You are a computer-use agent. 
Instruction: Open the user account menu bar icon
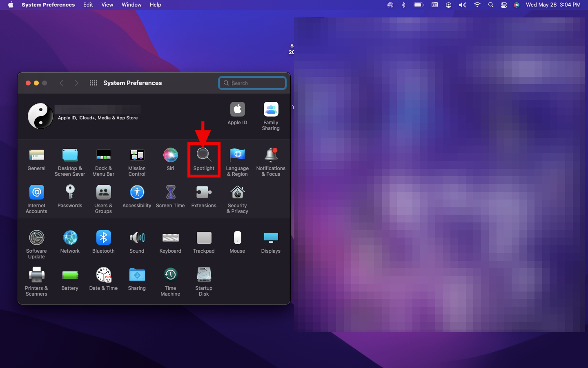[x=448, y=5]
